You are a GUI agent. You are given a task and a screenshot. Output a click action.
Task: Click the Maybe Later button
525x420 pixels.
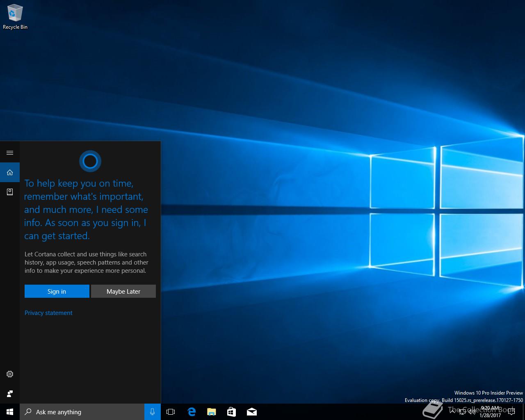123,291
